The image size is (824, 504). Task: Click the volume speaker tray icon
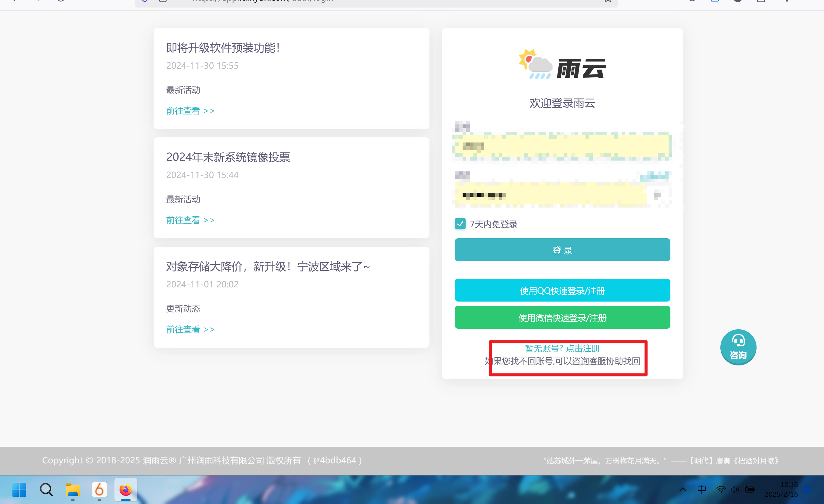(x=735, y=489)
